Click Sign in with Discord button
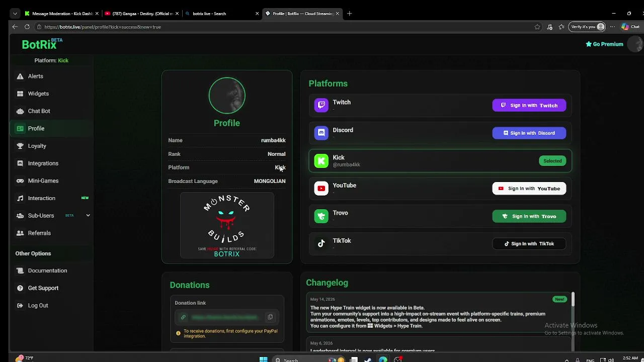 (x=529, y=133)
